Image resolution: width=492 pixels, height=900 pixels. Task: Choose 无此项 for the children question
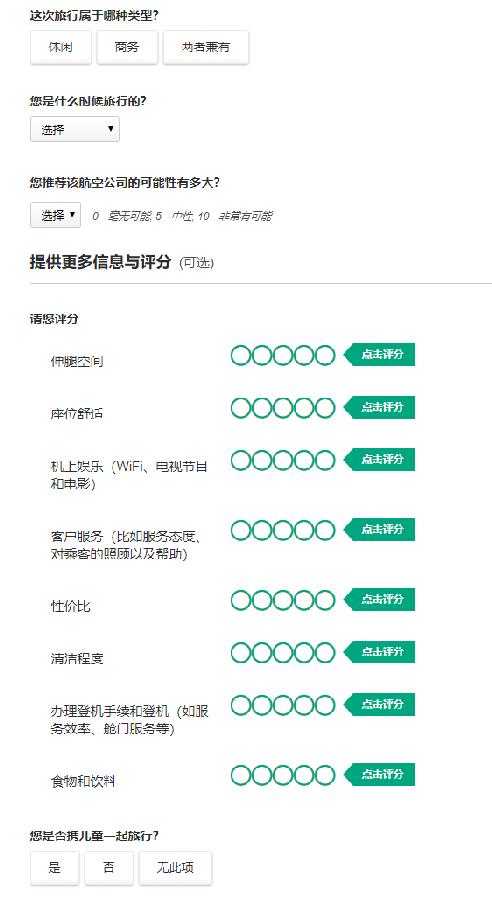click(x=175, y=867)
